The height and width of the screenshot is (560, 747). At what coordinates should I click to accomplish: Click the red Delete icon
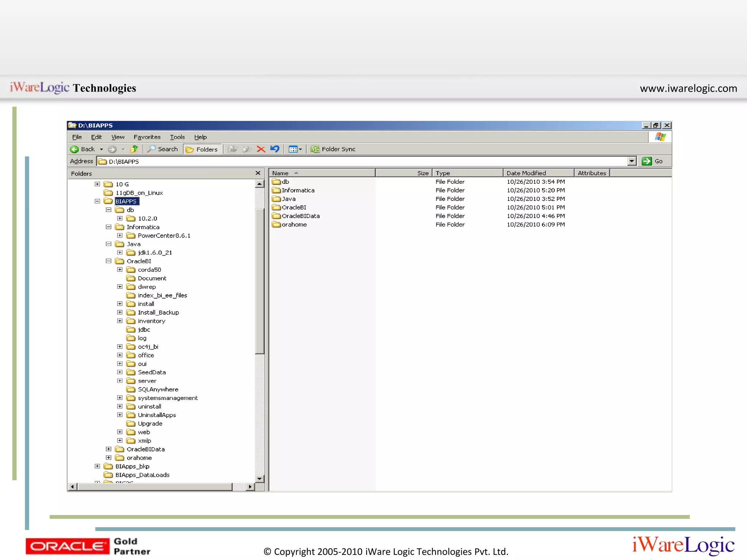point(261,149)
